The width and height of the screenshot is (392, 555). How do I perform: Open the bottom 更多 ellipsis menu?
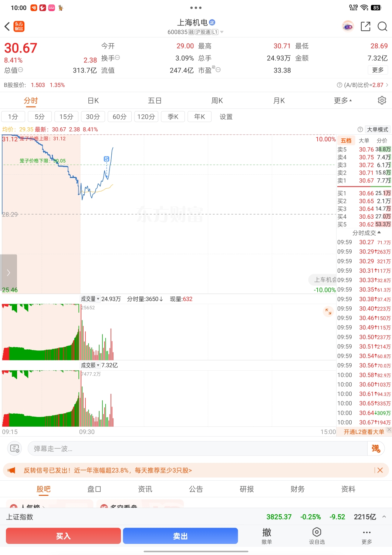[x=367, y=536]
